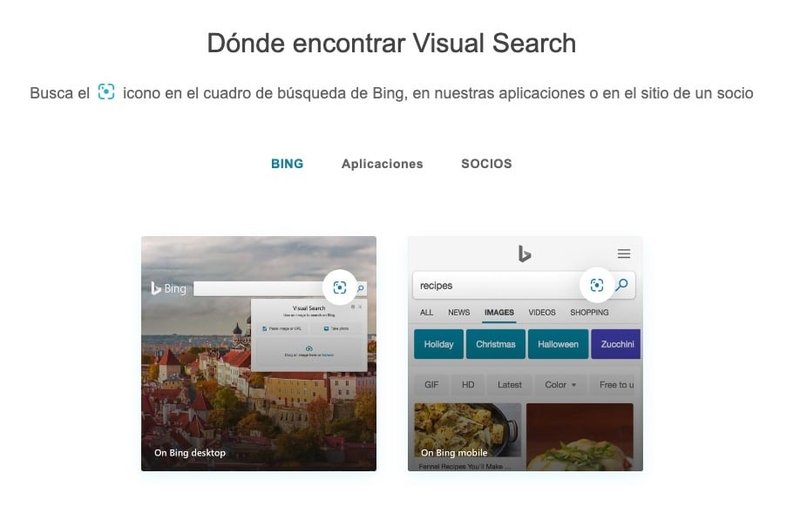This screenshot has width=800, height=527.
Task: Click the Visual Search camera icon on Bing mobile image
Action: (x=596, y=285)
